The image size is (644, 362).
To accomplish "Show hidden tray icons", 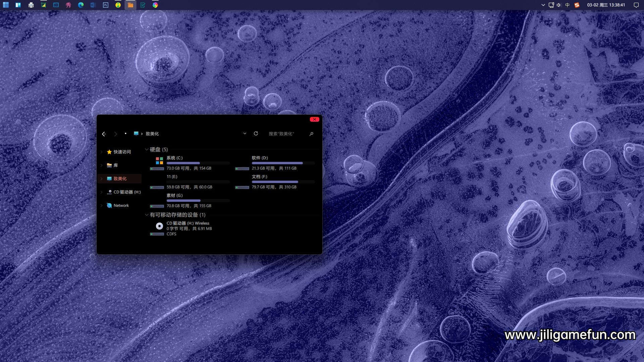I will [x=543, y=5].
